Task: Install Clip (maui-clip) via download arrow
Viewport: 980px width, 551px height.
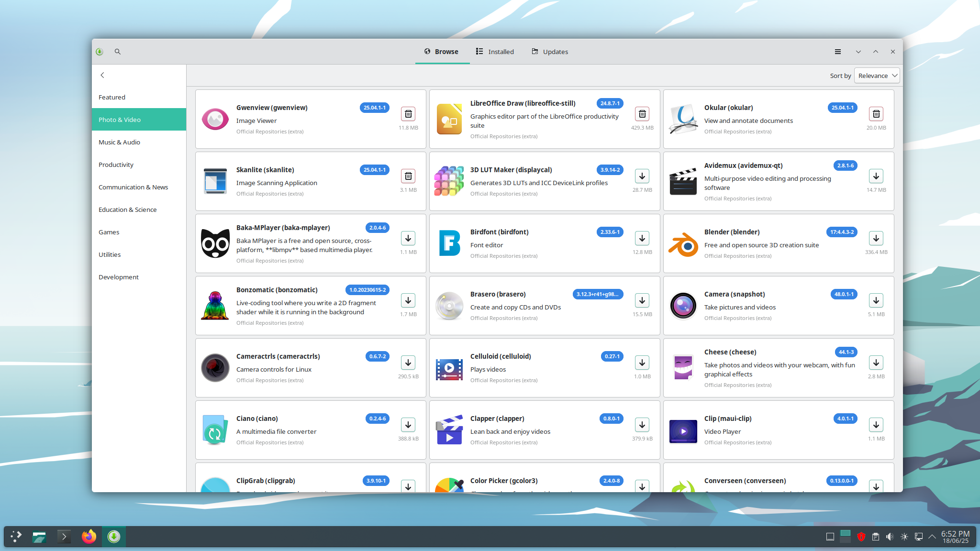Action: pyautogui.click(x=876, y=425)
